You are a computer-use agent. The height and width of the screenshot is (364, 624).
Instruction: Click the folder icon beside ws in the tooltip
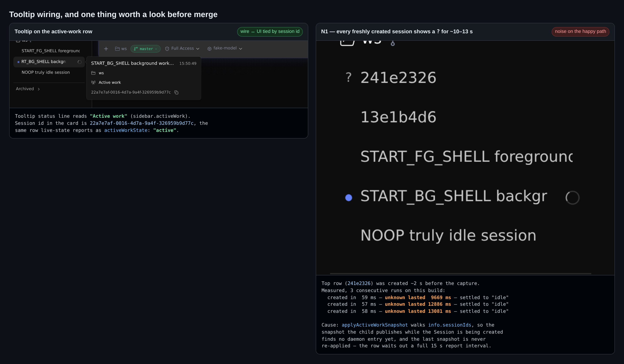coord(93,73)
